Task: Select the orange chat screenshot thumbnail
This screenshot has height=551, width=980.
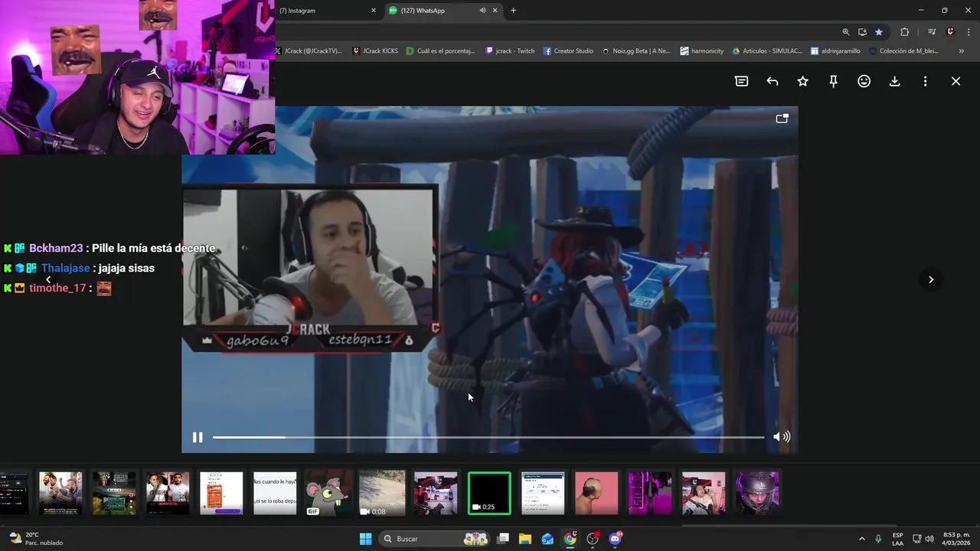Action: (221, 493)
